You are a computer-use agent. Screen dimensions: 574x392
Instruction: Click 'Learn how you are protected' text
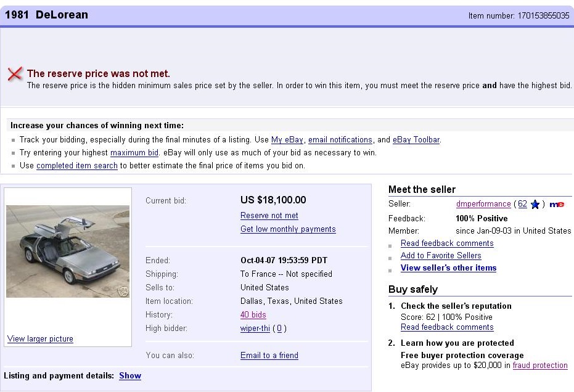pos(457,343)
